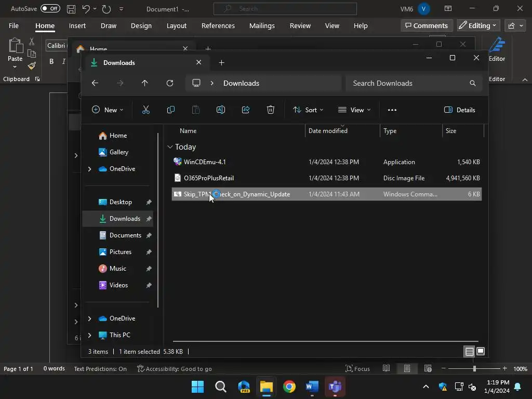Screen dimensions: 532x399
Task: Close the Downloads tab
Action: pyautogui.click(x=199, y=62)
